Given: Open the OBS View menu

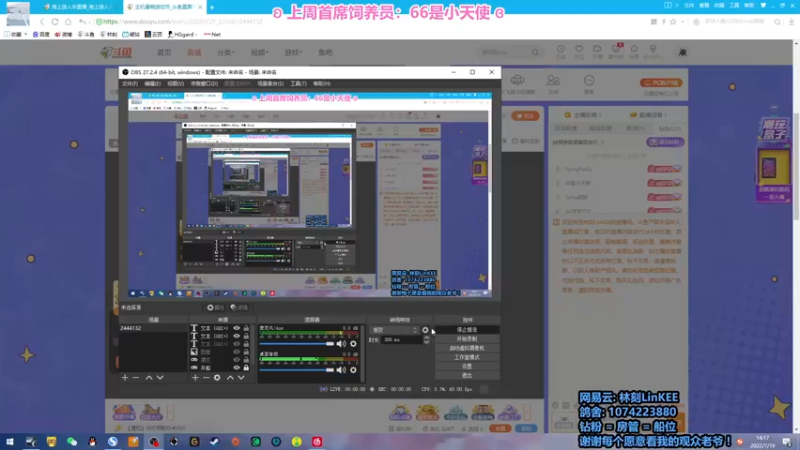Looking at the screenshot, I should (175, 84).
